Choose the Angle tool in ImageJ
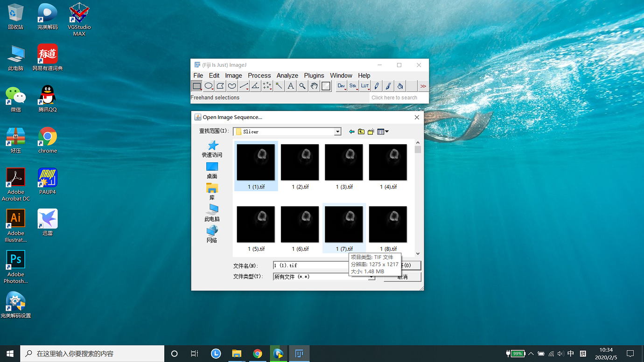The height and width of the screenshot is (362, 644). 255,86
